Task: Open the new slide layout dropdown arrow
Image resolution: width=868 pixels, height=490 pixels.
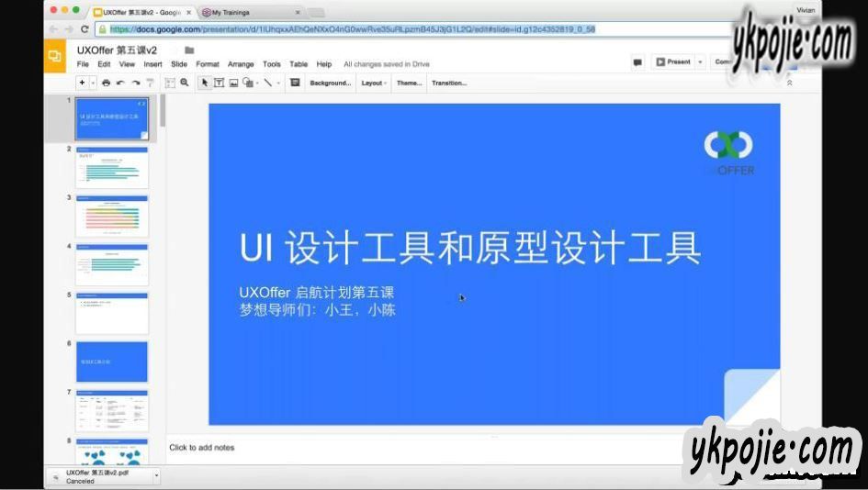Action: pos(93,83)
